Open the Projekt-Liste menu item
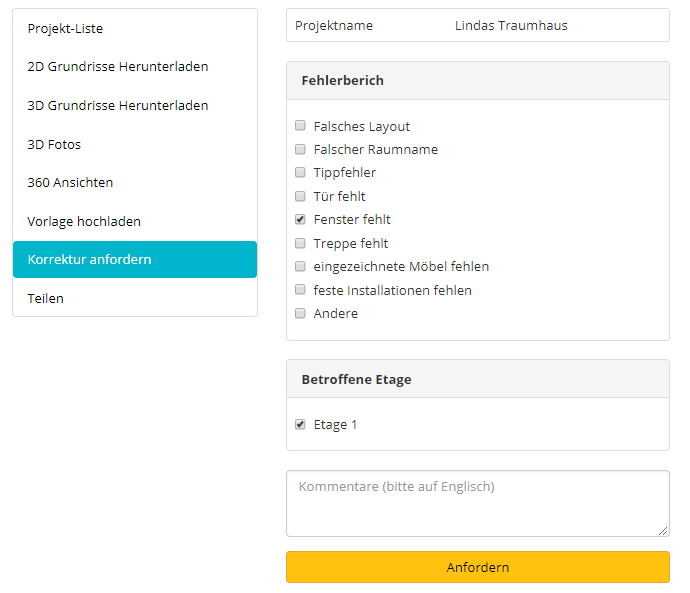The width and height of the screenshot is (690, 593). coord(135,29)
